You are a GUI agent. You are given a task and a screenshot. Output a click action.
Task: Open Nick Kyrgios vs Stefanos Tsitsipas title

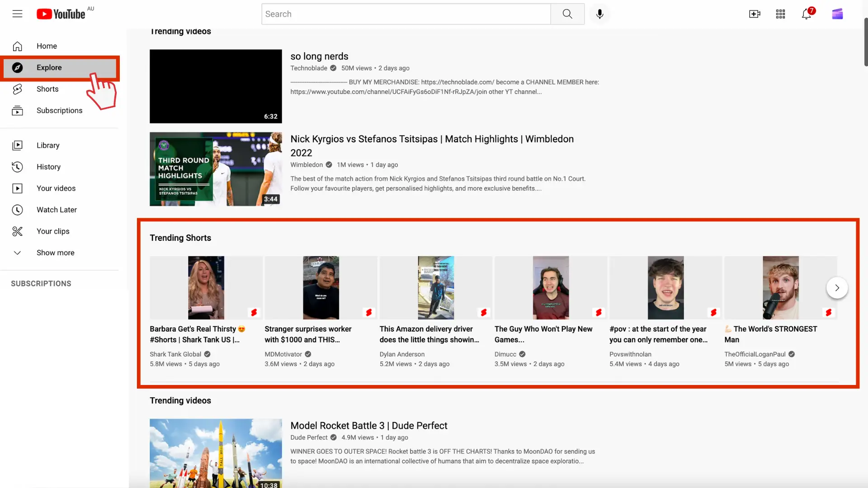click(432, 146)
